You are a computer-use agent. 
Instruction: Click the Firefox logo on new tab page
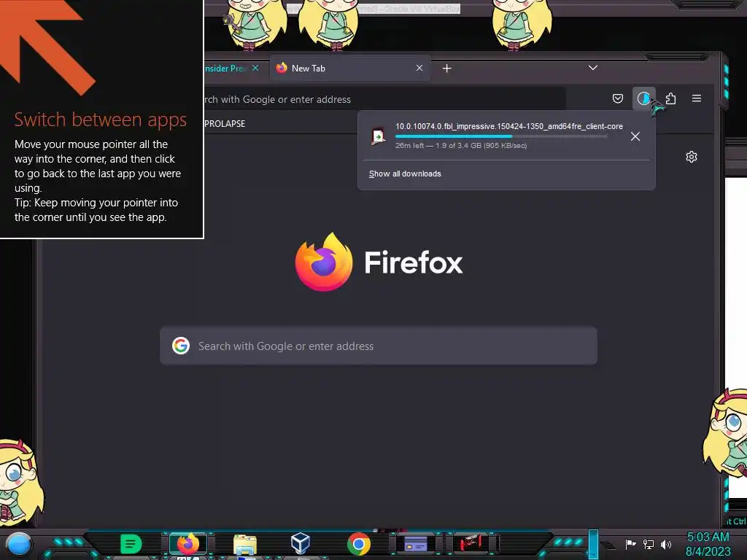click(324, 262)
